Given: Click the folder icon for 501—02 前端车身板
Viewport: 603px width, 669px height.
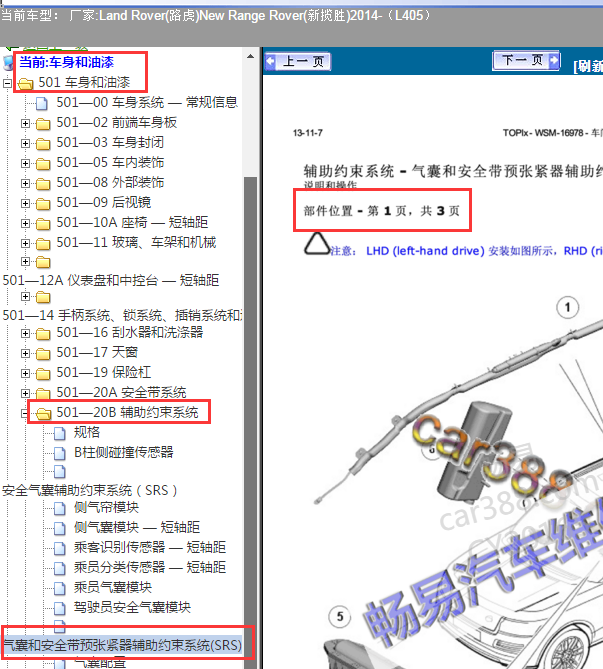Looking at the screenshot, I should 43,124.
